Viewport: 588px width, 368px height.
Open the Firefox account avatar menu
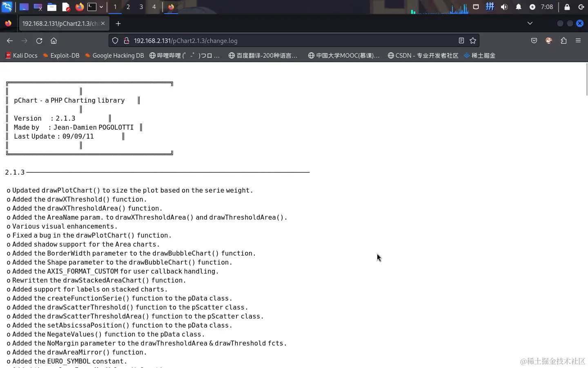click(549, 40)
